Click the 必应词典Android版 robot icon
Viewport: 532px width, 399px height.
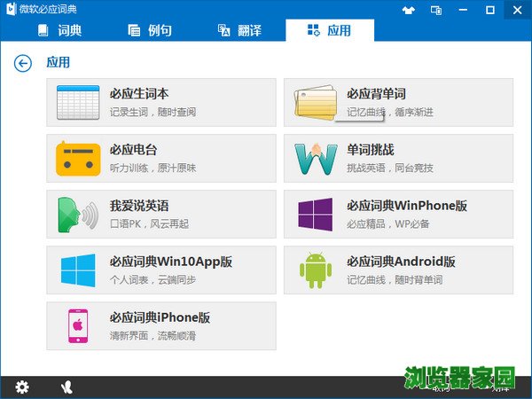[x=315, y=270]
